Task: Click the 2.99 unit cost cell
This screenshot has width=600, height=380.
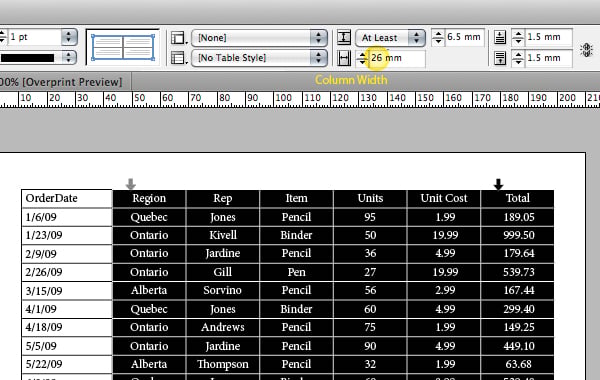Action: [x=444, y=290]
